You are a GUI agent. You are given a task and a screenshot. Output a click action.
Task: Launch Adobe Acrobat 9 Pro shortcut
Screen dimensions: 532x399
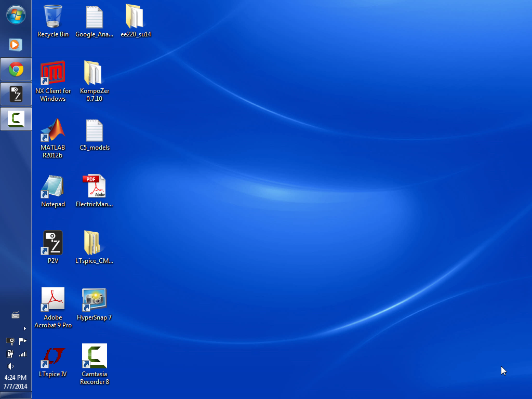tap(52, 308)
